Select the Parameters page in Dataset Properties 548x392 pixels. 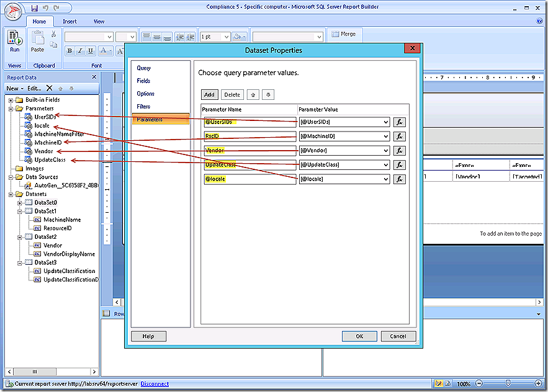(160, 119)
